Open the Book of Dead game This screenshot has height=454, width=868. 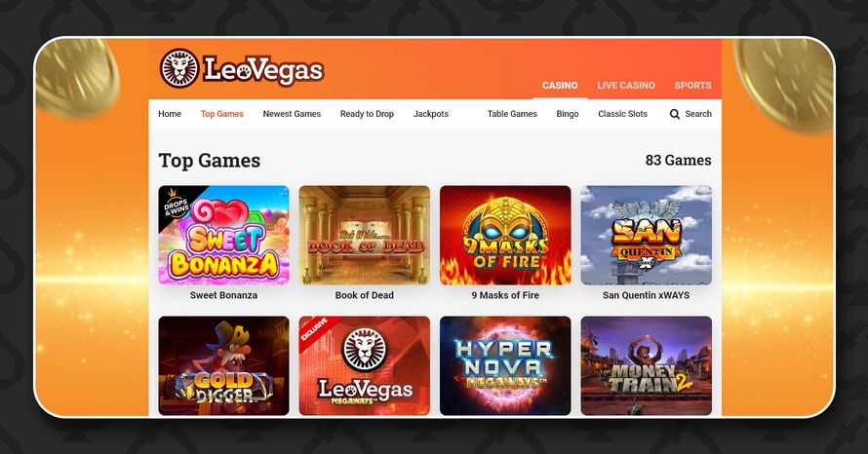[x=364, y=235]
